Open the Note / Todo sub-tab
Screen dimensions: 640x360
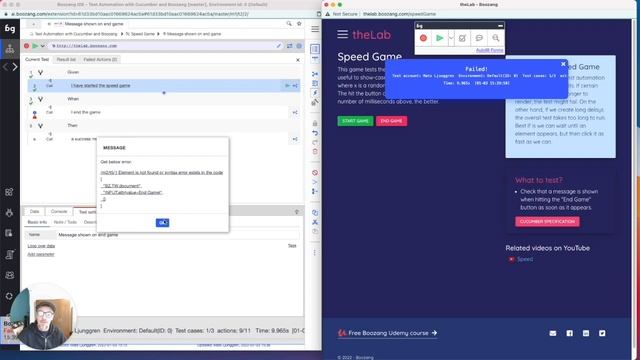click(65, 222)
